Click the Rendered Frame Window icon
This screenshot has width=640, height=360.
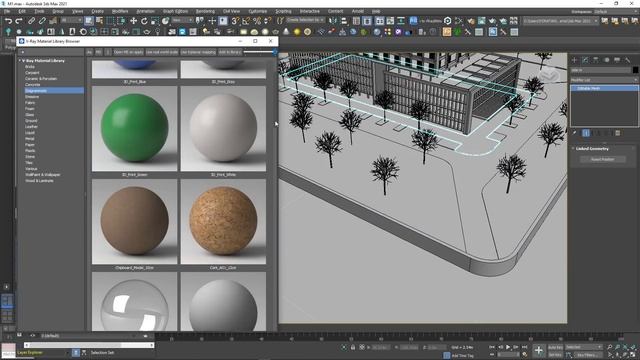point(482,21)
